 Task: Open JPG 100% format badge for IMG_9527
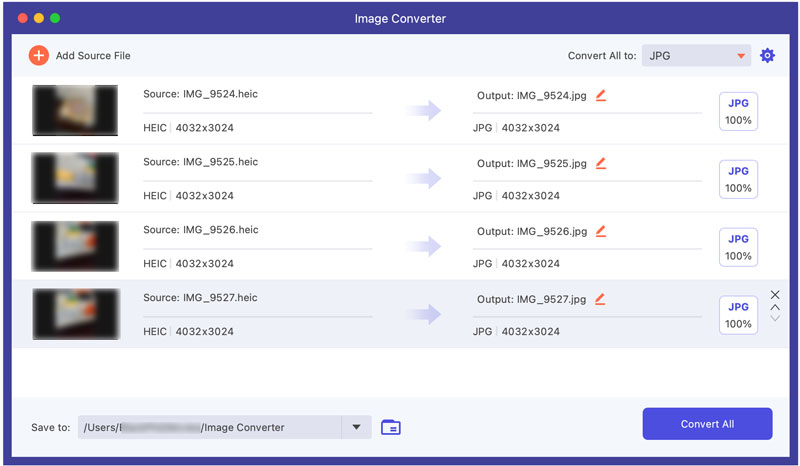click(738, 315)
